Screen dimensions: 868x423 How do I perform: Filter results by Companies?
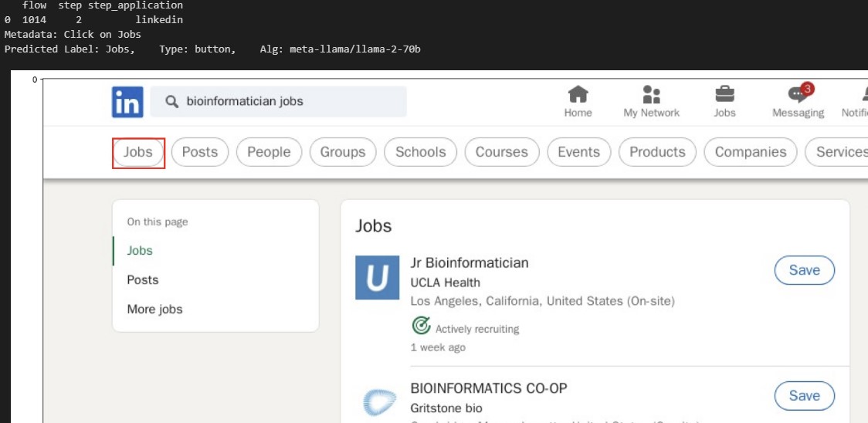pyautogui.click(x=750, y=152)
